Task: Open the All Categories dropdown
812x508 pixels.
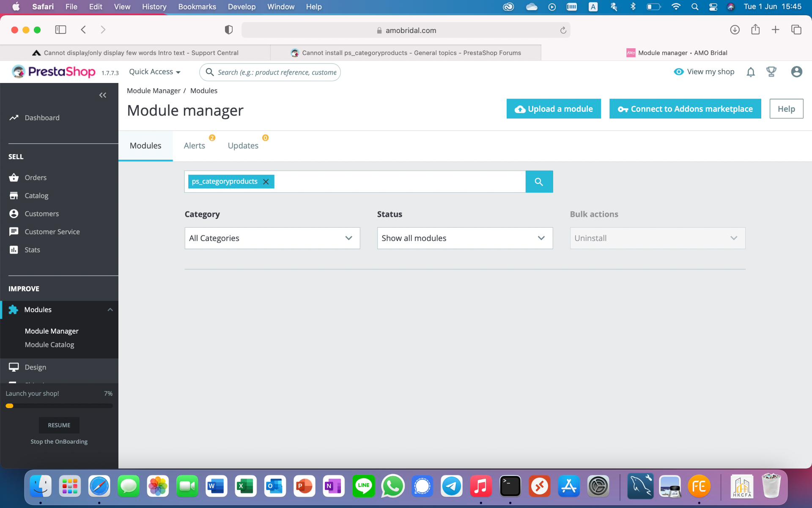Action: click(272, 238)
